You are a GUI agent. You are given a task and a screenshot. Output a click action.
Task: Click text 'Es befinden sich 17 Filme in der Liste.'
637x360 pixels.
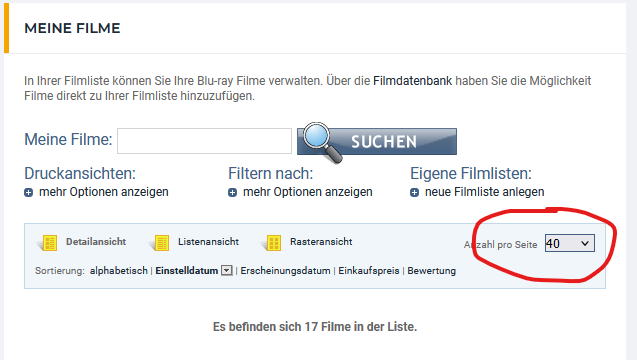tap(315, 327)
